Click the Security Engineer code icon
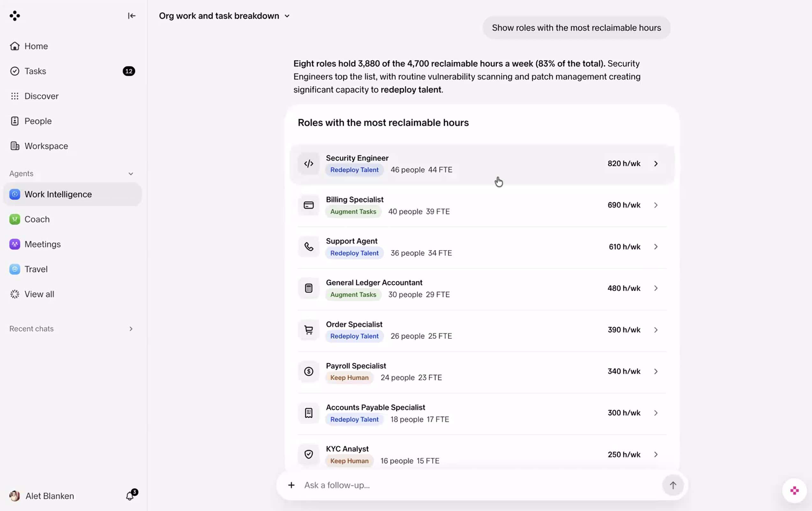Image resolution: width=812 pixels, height=511 pixels. click(x=308, y=163)
